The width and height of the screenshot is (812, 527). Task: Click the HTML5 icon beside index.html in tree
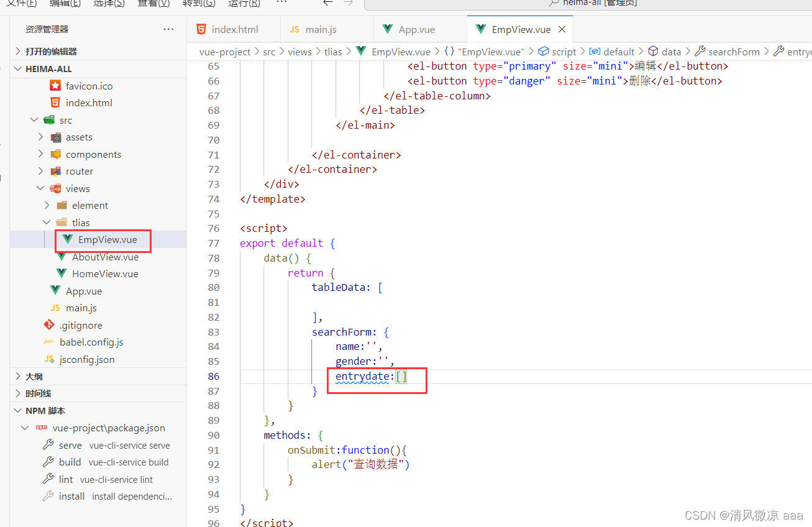tap(55, 103)
